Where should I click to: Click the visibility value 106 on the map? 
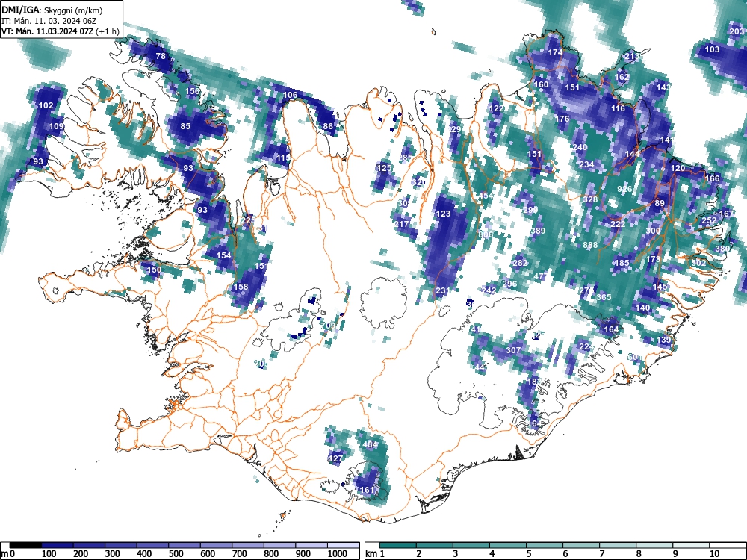coord(290,96)
